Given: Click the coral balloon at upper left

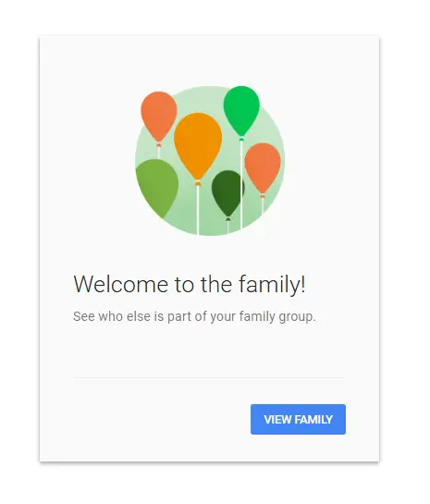Looking at the screenshot, I should click(x=159, y=116).
